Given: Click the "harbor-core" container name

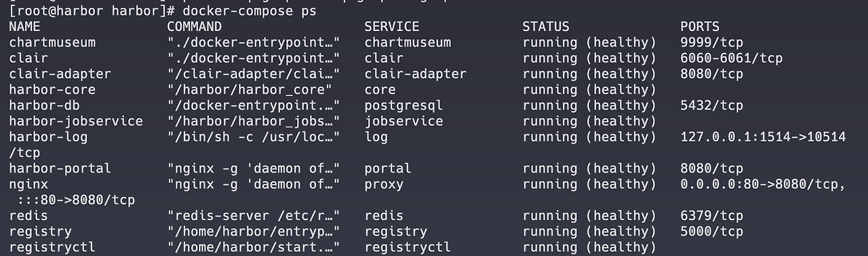Looking at the screenshot, I should (52, 89).
